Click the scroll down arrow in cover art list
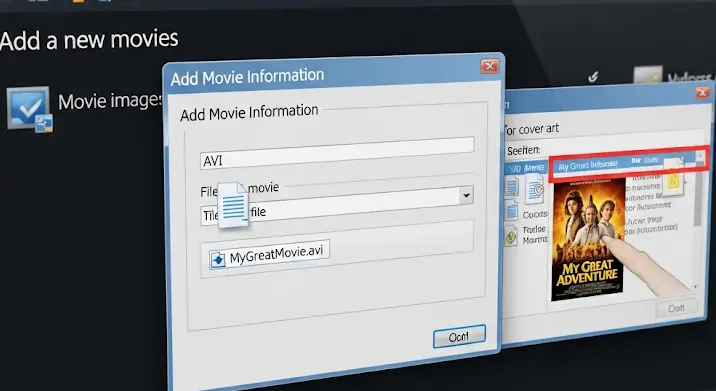The image size is (716, 391). coord(696,287)
